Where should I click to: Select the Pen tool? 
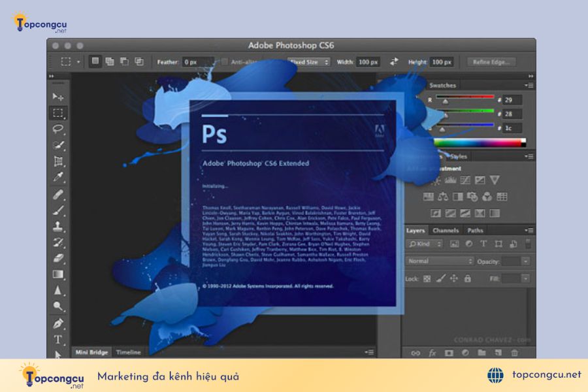[58, 323]
